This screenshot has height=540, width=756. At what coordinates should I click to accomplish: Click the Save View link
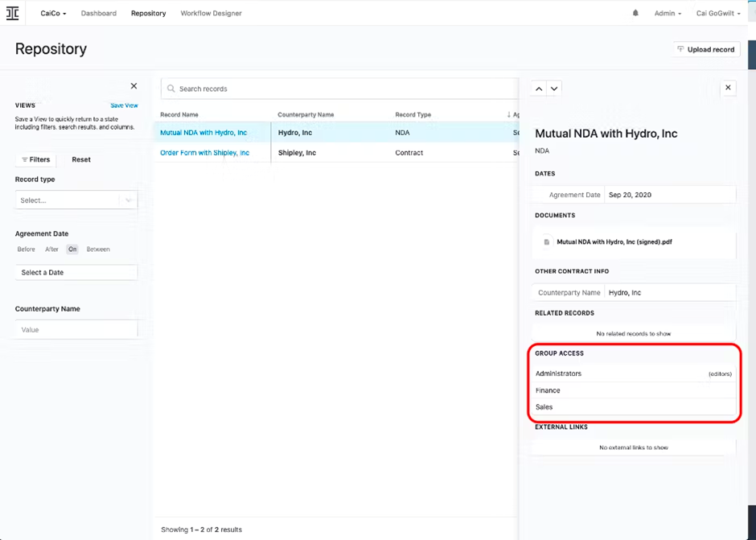point(125,105)
